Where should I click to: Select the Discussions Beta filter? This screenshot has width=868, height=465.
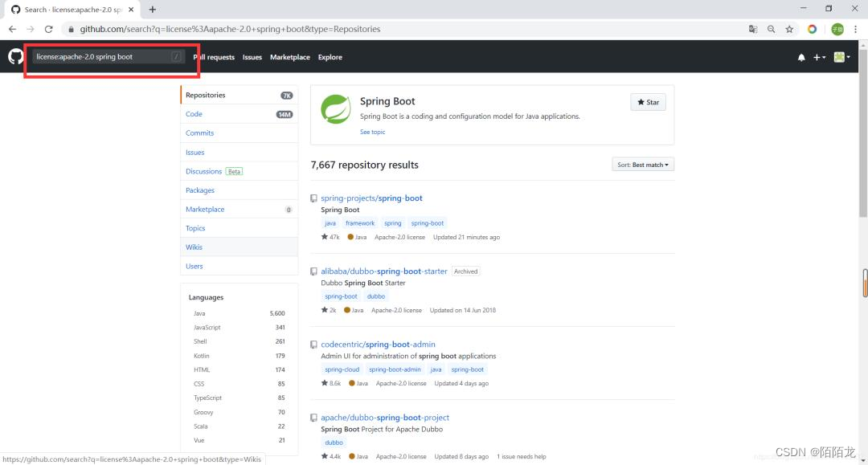(240, 171)
